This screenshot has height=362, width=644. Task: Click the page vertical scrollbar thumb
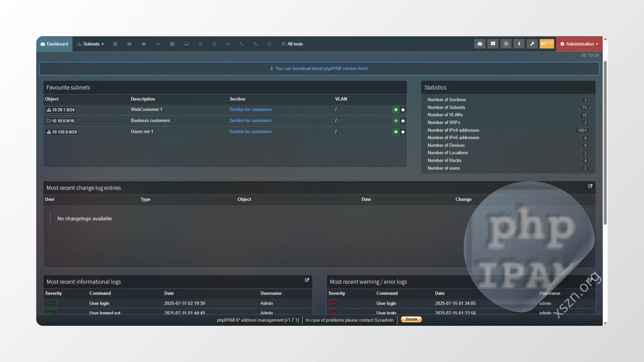point(605,142)
